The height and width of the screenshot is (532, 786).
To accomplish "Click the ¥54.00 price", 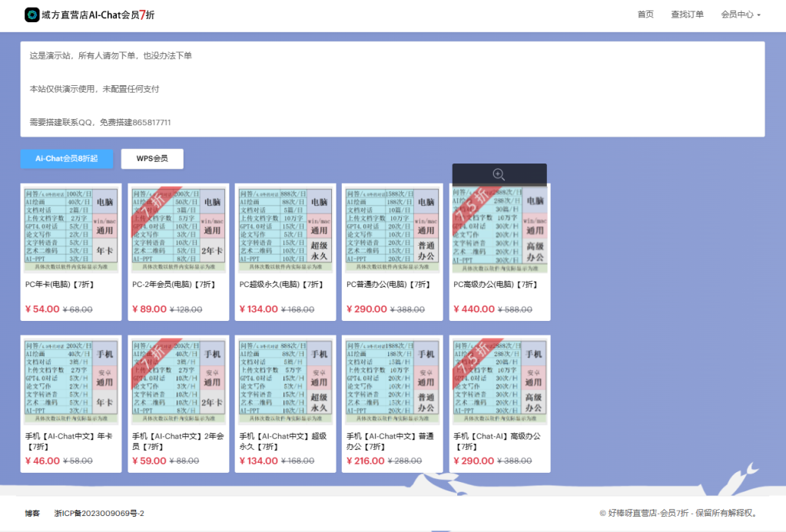I will pyautogui.click(x=42, y=309).
